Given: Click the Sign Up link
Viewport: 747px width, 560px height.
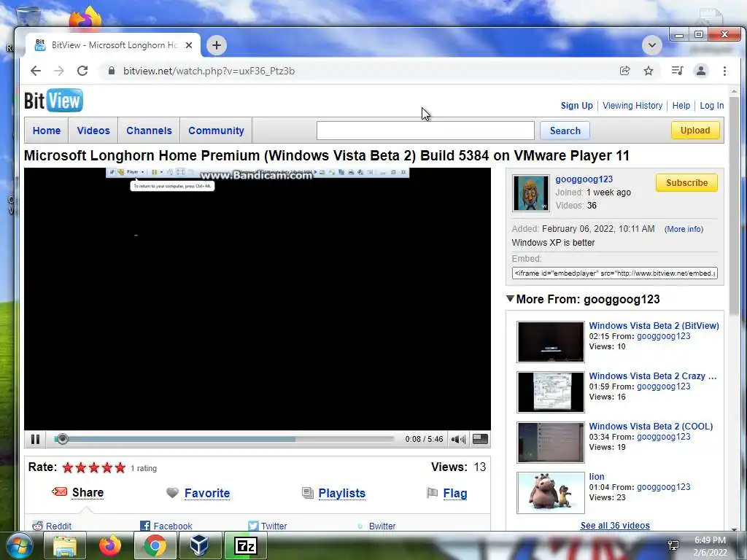Looking at the screenshot, I should [x=576, y=106].
